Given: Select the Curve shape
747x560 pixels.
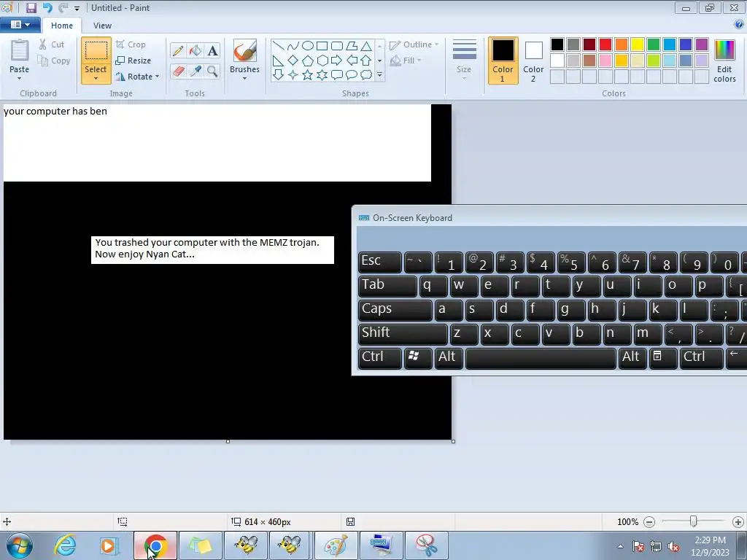Looking at the screenshot, I should [x=293, y=46].
